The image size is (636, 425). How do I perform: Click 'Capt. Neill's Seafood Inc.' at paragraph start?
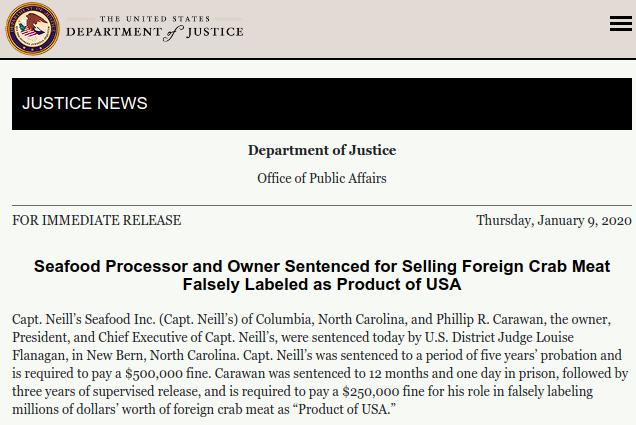pyautogui.click(x=84, y=320)
